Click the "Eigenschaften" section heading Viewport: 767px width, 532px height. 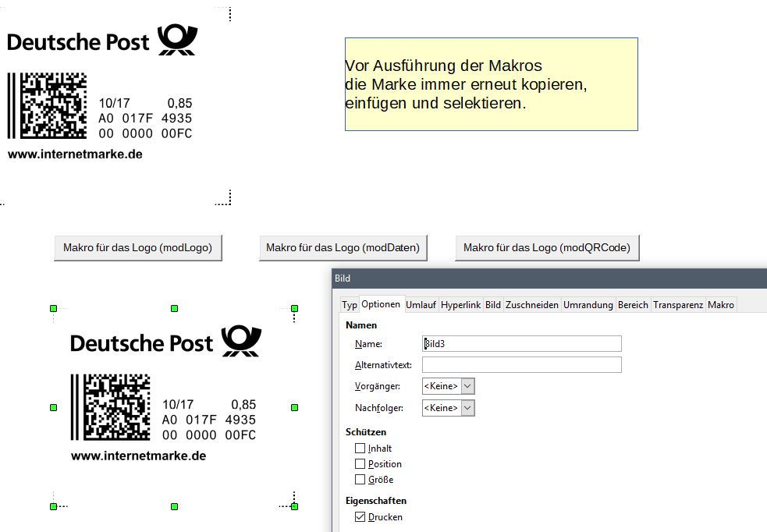pos(375,501)
